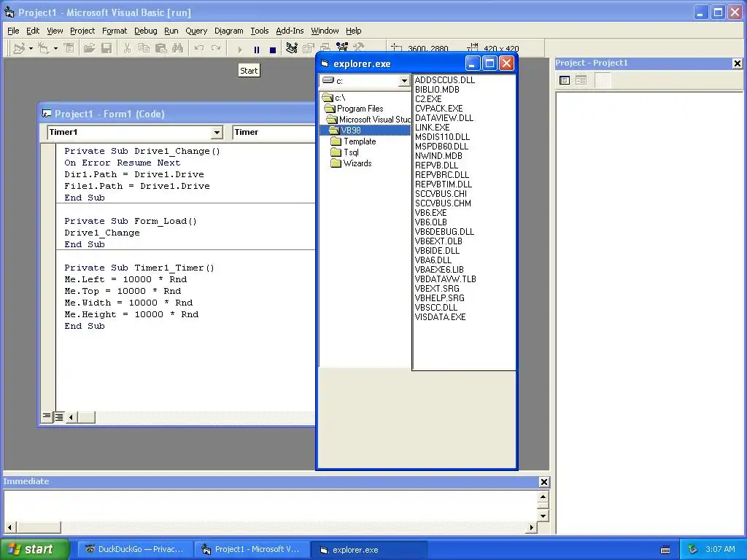The image size is (747, 560).
Task: Open drive c: dropdown in explorer.exe
Action: pyautogui.click(x=404, y=81)
